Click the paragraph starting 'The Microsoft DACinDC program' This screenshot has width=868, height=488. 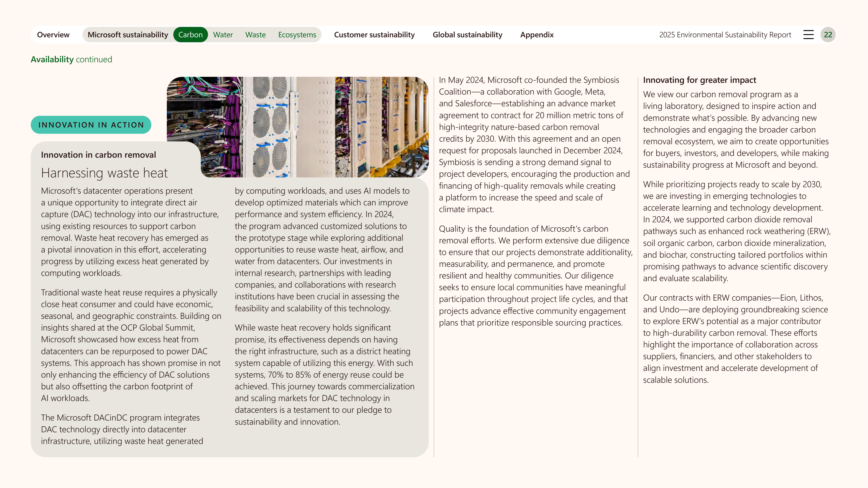click(x=122, y=429)
